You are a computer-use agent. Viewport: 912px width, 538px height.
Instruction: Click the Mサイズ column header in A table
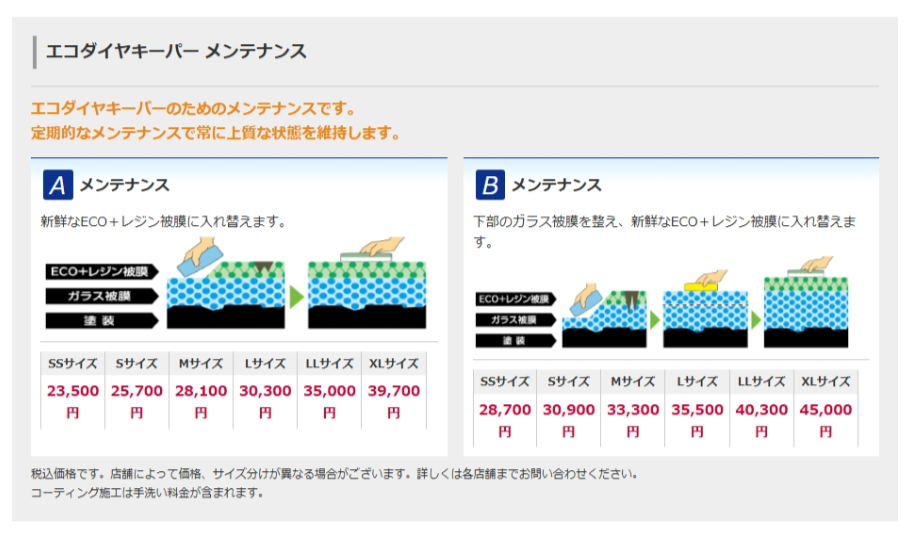pos(201,363)
